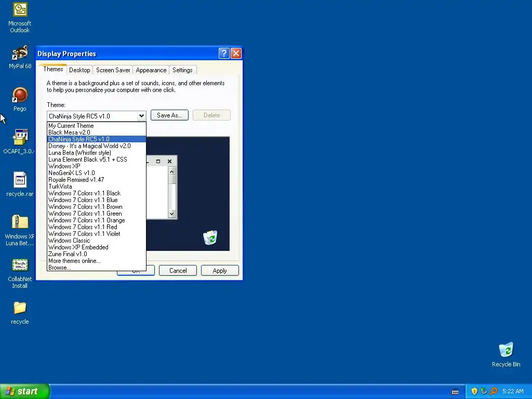Viewport: 532px width, 399px height.
Task: Choose Luna Beta (Whistler style) theme
Action: 96,153
